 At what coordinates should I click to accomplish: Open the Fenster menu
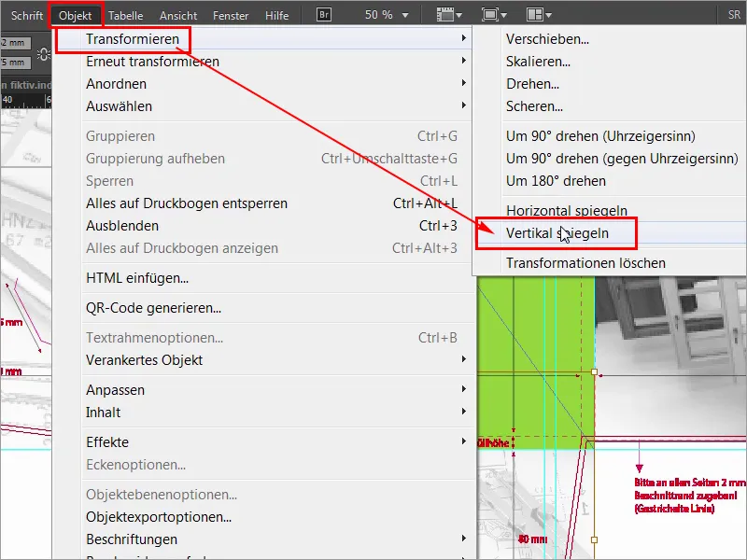coord(230,14)
